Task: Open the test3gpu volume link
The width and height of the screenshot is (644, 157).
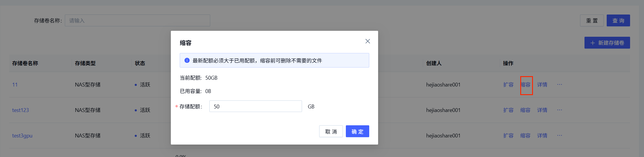Action: coord(22,136)
